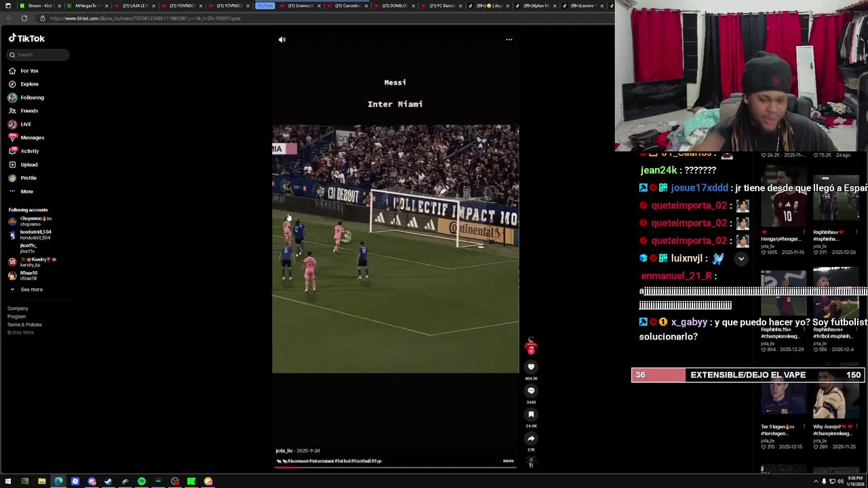The image size is (868, 488).
Task: Share video with arrow icon
Action: pyautogui.click(x=531, y=439)
